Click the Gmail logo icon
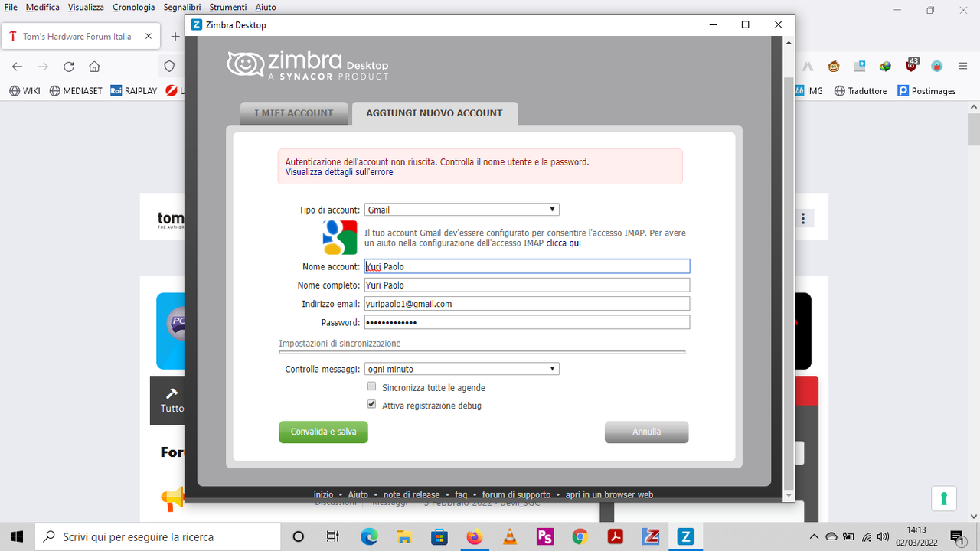This screenshot has height=551, width=980. pyautogui.click(x=340, y=237)
